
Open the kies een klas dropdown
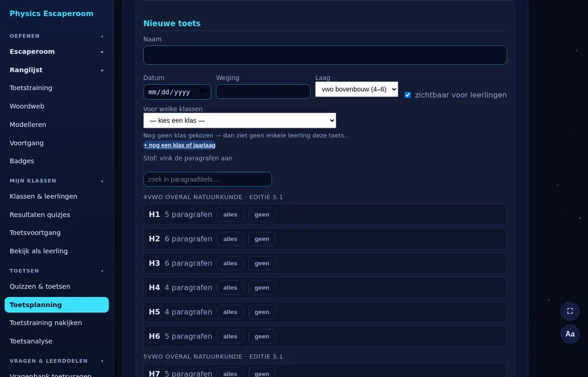click(240, 121)
